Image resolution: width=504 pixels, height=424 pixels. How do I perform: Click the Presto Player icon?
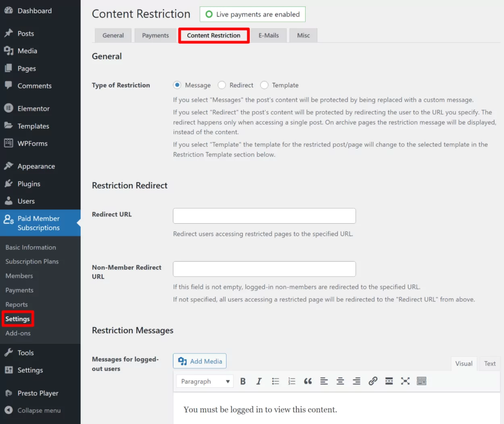tap(8, 393)
